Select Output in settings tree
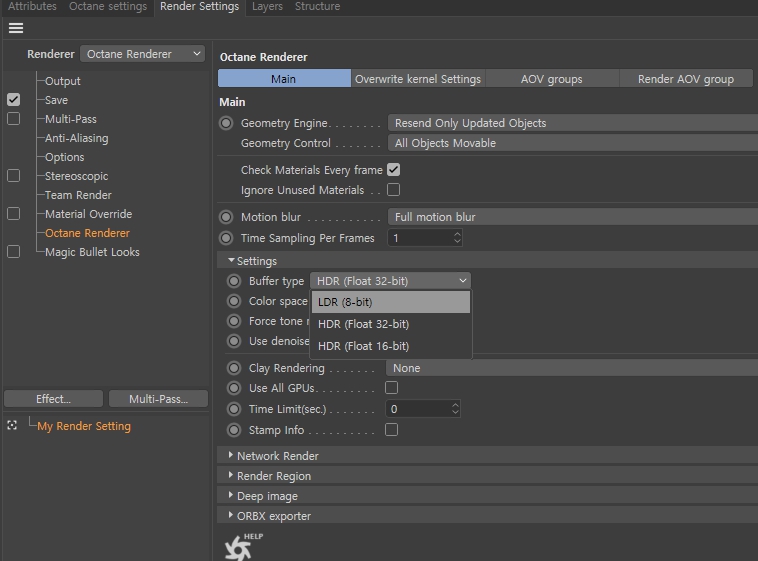The height and width of the screenshot is (561, 758). tap(63, 81)
